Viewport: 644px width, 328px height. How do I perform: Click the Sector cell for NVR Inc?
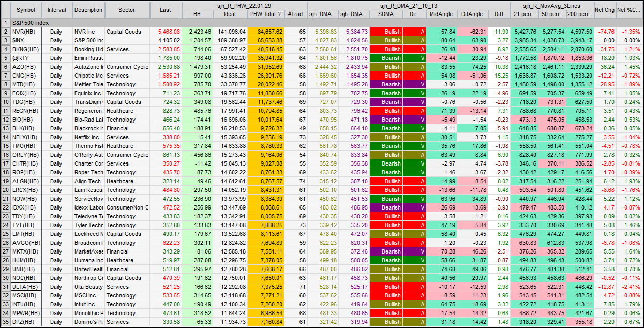(x=127, y=32)
